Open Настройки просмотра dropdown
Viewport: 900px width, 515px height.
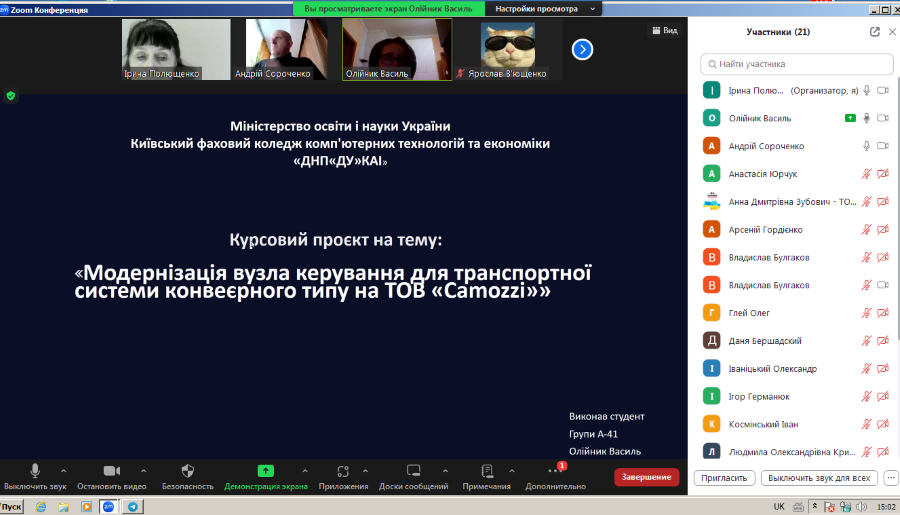(x=544, y=9)
